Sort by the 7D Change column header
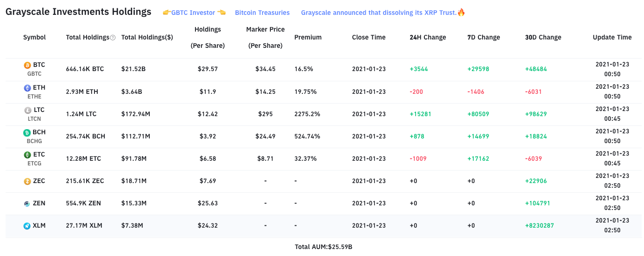This screenshot has height=256, width=644. [483, 37]
